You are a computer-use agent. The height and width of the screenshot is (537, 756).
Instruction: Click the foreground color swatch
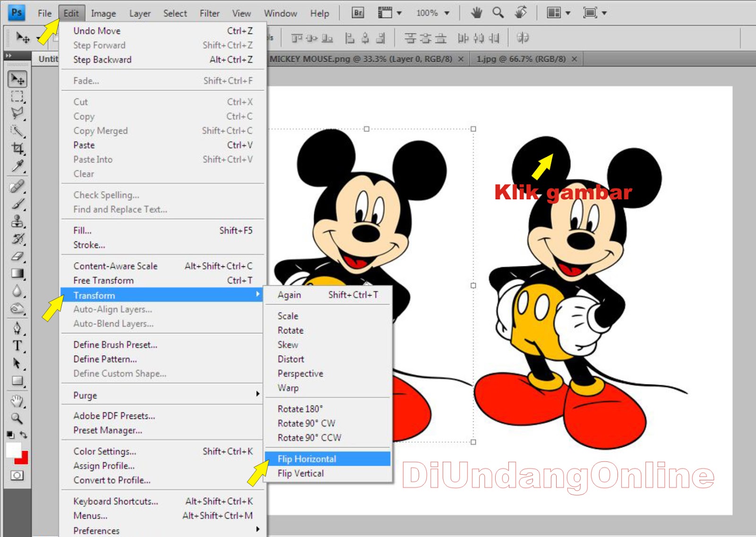coord(13,449)
